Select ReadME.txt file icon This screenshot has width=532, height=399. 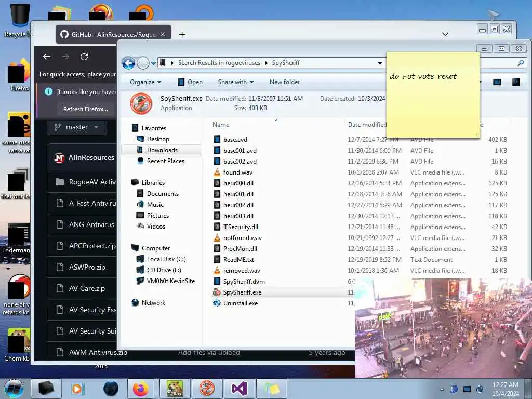pyautogui.click(x=217, y=260)
